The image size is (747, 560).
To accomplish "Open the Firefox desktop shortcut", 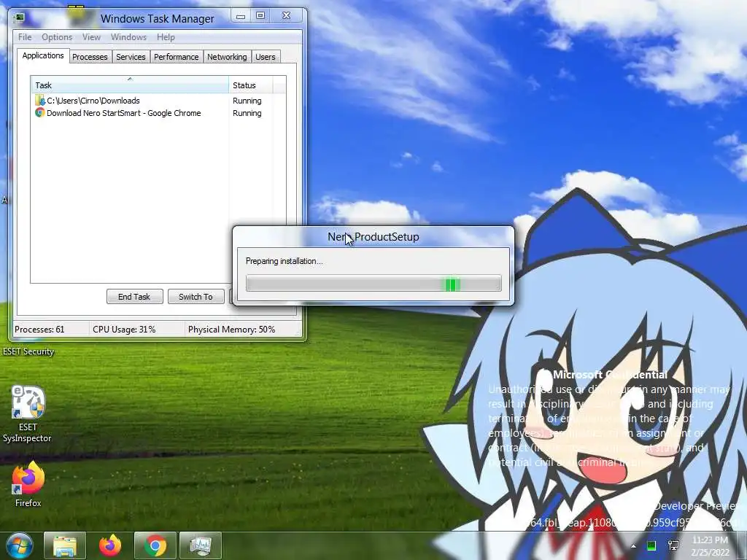I will (x=28, y=483).
